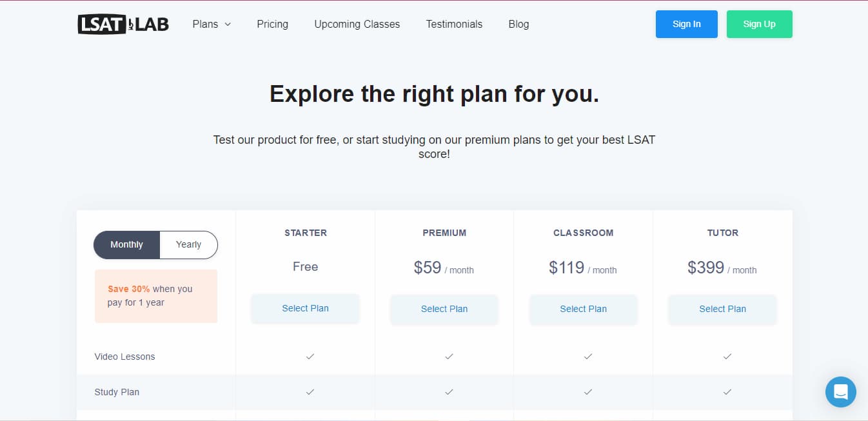
Task: Open the chat support bubble icon
Action: 840,391
